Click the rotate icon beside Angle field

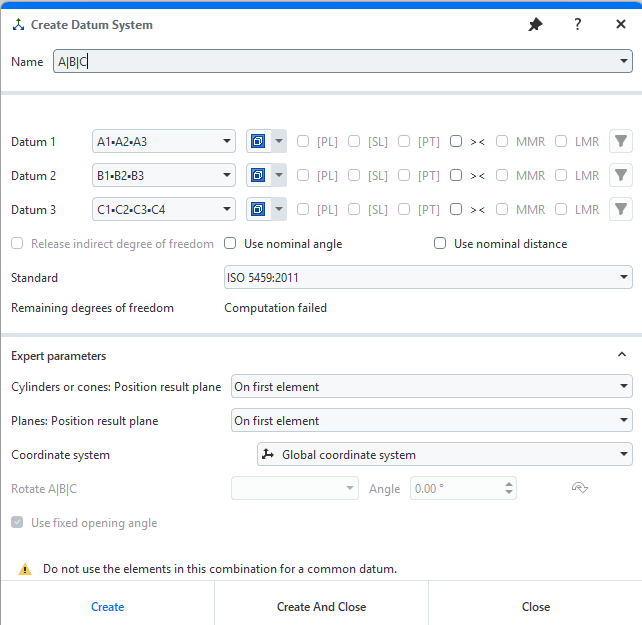(x=578, y=488)
